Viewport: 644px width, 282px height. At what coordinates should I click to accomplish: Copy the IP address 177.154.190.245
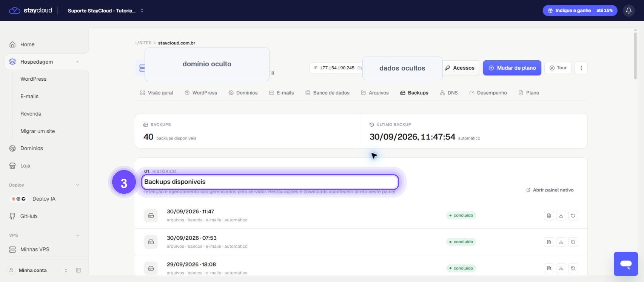[359, 68]
